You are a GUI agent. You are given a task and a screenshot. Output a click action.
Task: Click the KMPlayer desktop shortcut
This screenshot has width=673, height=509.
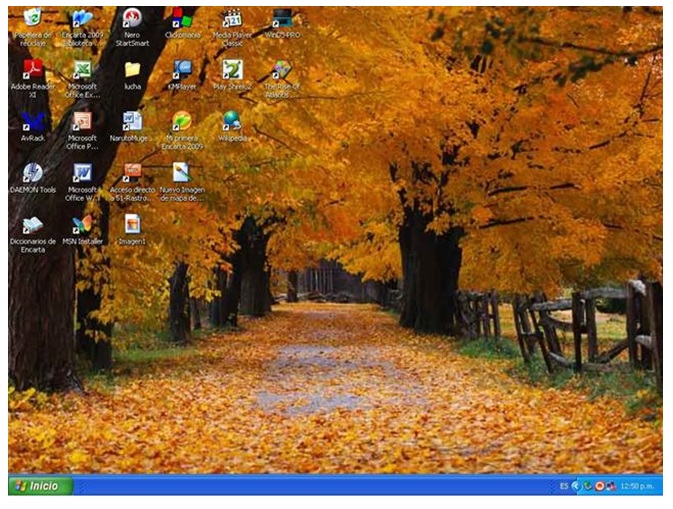pos(182,70)
